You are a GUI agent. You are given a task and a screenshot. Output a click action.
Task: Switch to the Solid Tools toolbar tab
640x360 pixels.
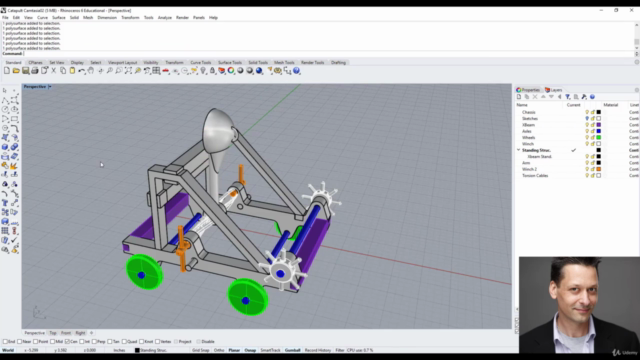(258, 62)
